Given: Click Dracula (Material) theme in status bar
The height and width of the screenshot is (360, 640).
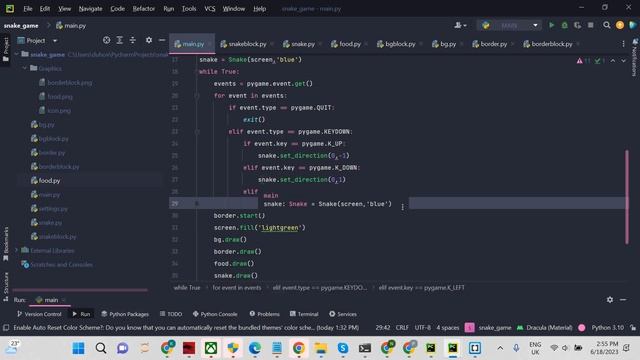Looking at the screenshot, I should tap(544, 327).
